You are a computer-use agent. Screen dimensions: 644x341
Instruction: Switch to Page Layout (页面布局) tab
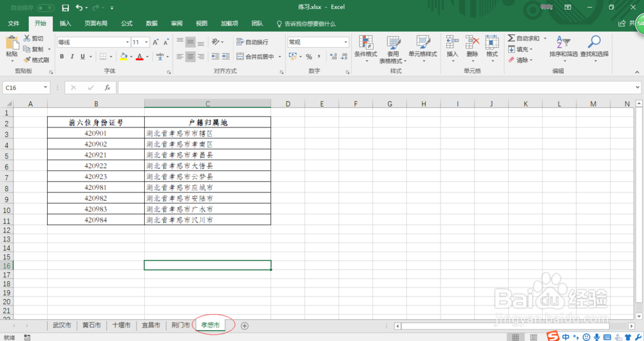coord(96,24)
